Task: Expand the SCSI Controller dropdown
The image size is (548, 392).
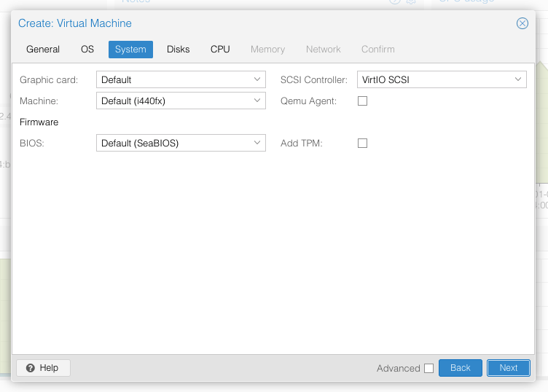Action: 442,79
